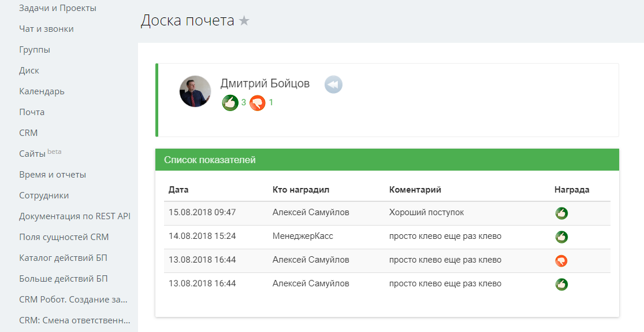
Task: Click the Дата column header
Action: pyautogui.click(x=178, y=190)
